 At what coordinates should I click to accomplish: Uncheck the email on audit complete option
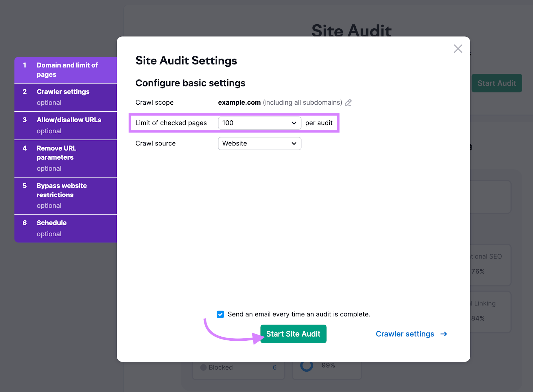point(220,314)
